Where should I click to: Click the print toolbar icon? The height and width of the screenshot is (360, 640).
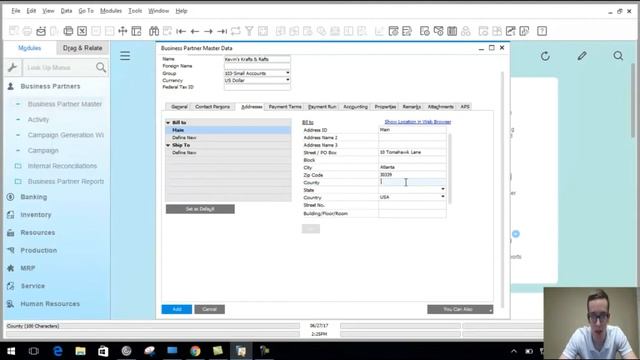click(x=27, y=31)
